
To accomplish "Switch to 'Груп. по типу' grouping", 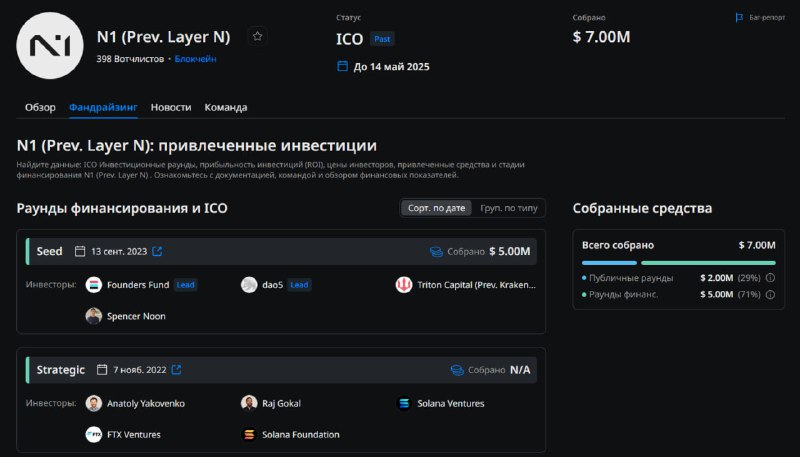I will click(509, 208).
